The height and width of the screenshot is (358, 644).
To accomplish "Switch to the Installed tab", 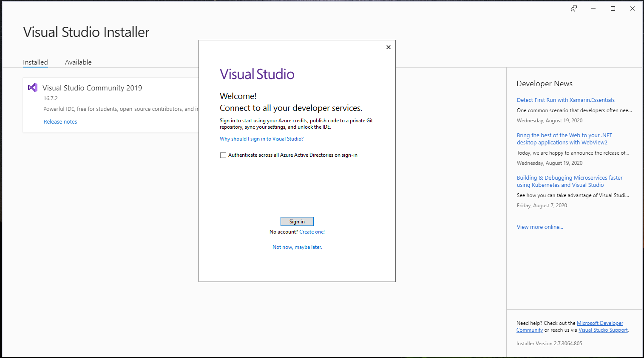I will point(35,62).
